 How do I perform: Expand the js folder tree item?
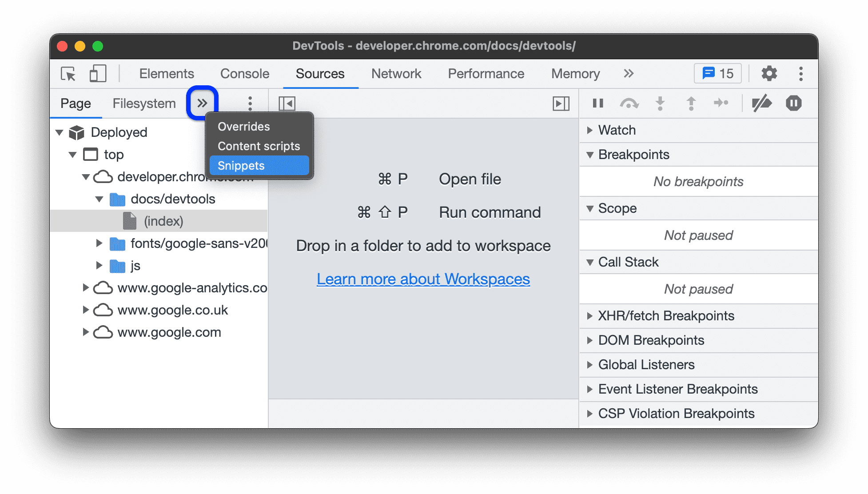pyautogui.click(x=100, y=264)
